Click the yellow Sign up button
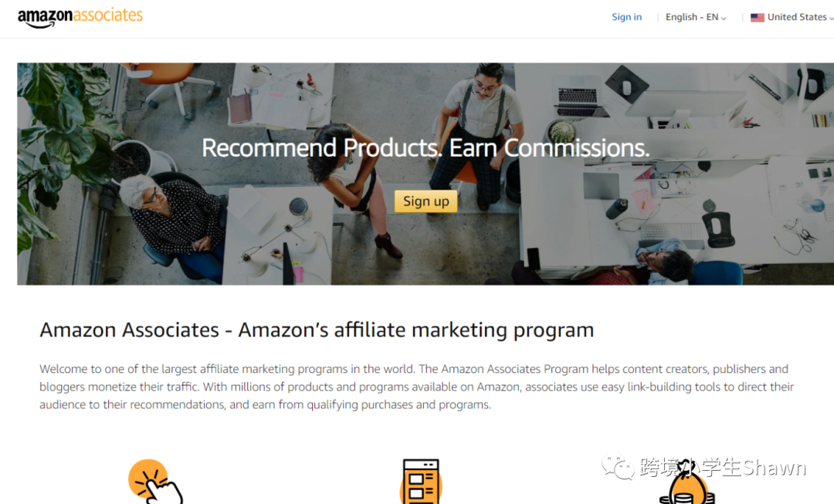This screenshot has height=504, width=834. pyautogui.click(x=426, y=201)
